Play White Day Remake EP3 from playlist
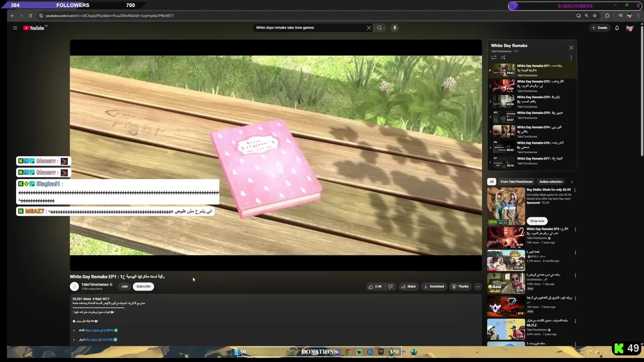The image size is (644, 362). (x=532, y=102)
